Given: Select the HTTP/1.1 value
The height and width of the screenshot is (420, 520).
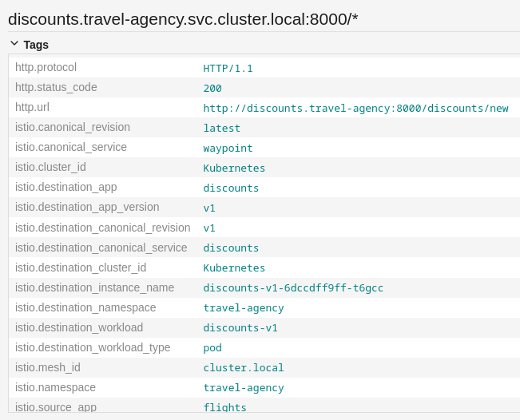Looking at the screenshot, I should point(228,69).
